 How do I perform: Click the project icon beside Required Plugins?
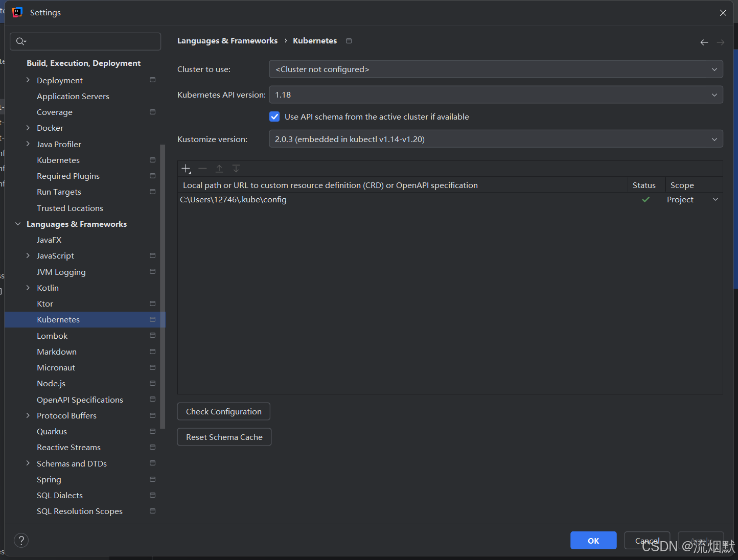152,176
